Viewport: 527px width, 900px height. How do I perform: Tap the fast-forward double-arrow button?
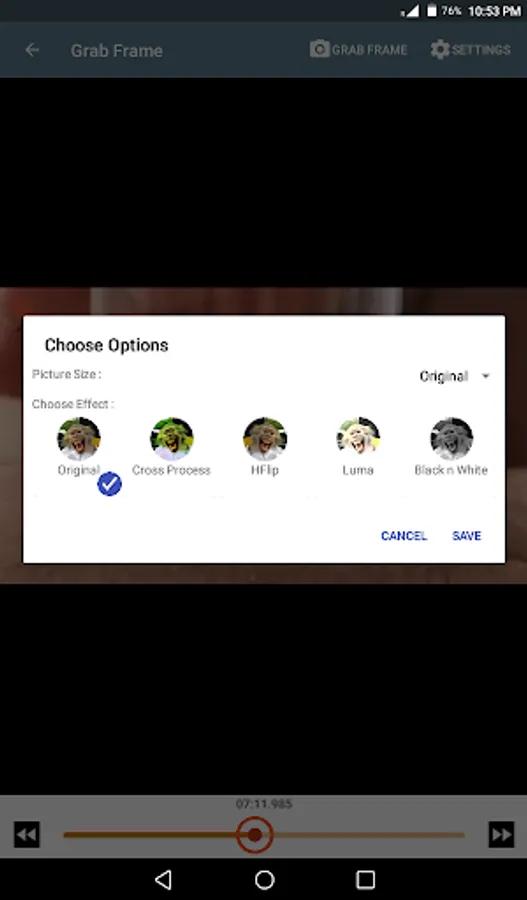tap(501, 835)
